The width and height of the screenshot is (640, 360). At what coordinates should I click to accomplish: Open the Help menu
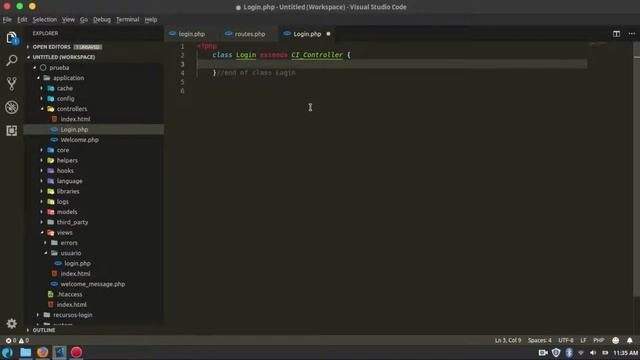pyautogui.click(x=151, y=20)
